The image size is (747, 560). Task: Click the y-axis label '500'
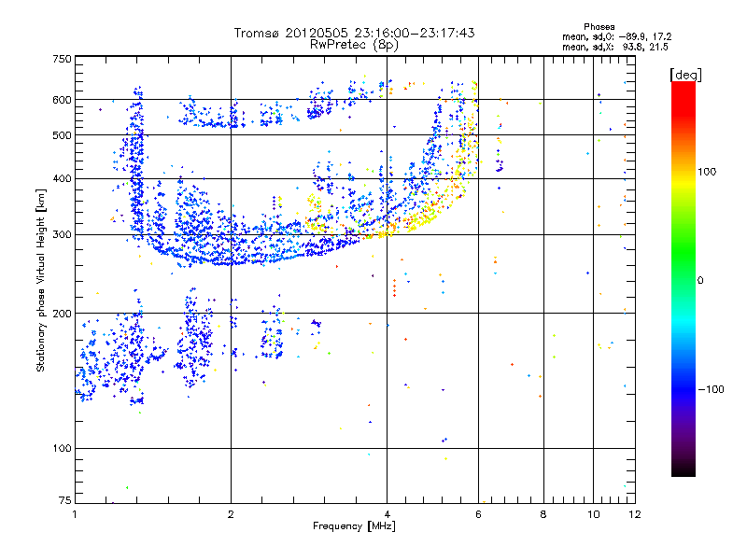click(62, 135)
